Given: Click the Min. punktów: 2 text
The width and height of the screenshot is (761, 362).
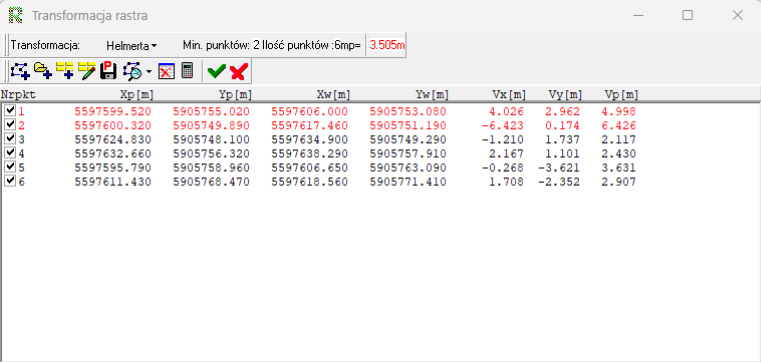Looking at the screenshot, I should click(x=220, y=46).
